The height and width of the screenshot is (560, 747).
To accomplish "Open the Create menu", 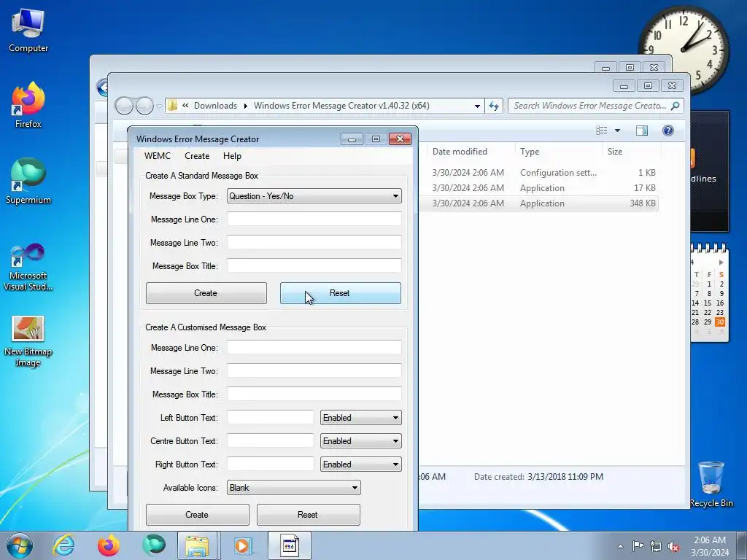I will tap(197, 156).
